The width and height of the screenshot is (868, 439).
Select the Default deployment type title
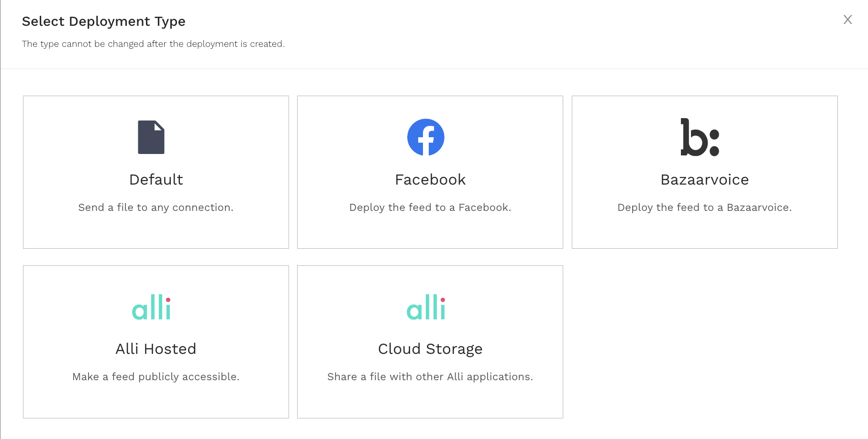point(156,180)
